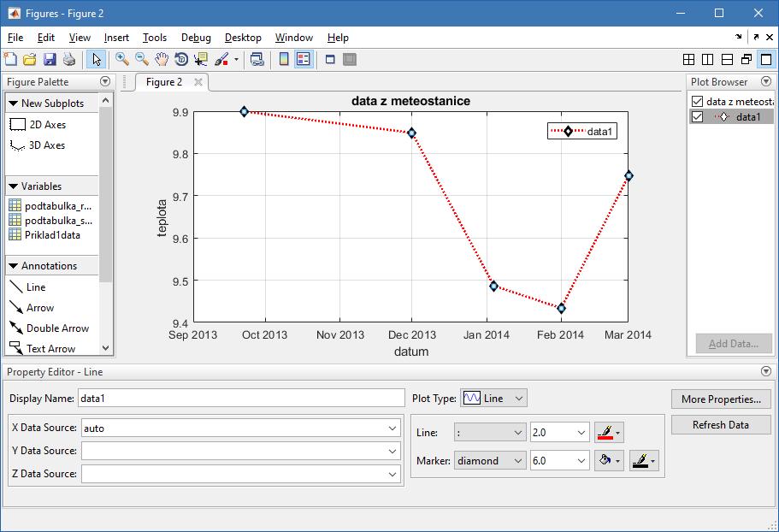Click the Add Data... button
This screenshot has height=532, width=779.
pos(734,344)
